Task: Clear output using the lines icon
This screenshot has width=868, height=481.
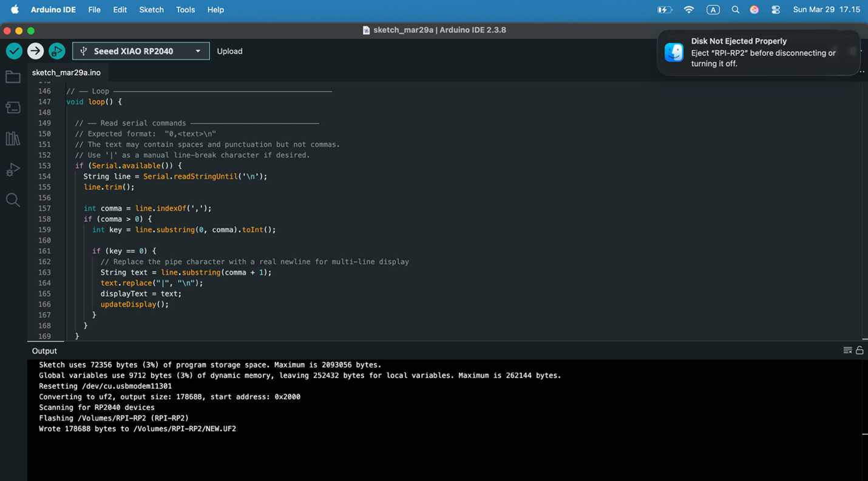Action: tap(848, 351)
